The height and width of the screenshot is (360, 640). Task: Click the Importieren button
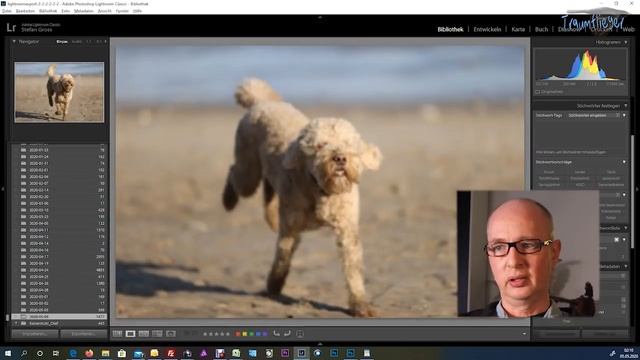point(35,334)
